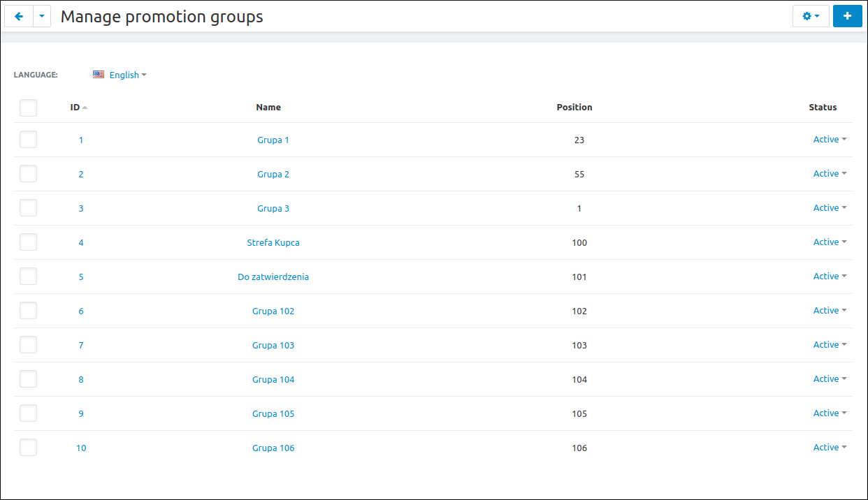
Task: Click ID link 3
Action: pos(81,208)
